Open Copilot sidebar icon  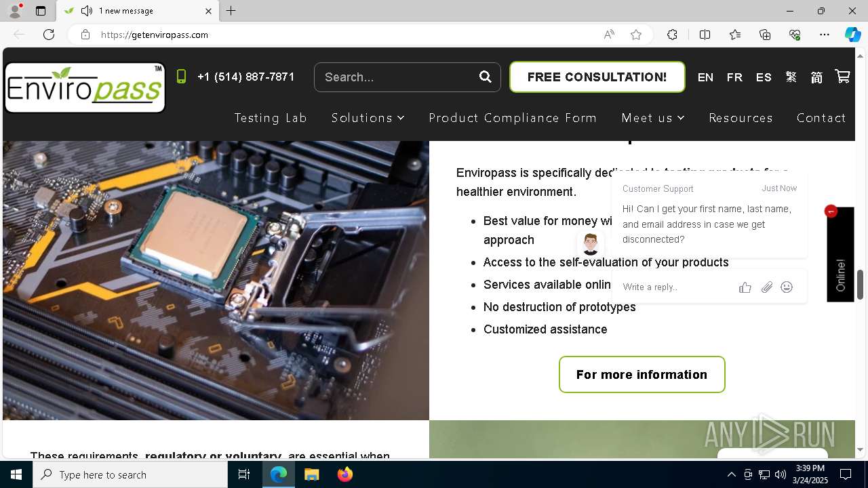pos(852,35)
